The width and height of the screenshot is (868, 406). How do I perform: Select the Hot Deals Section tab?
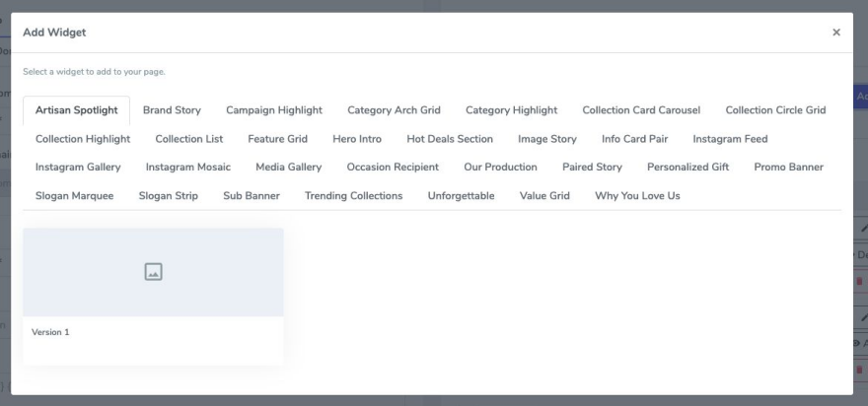450,139
